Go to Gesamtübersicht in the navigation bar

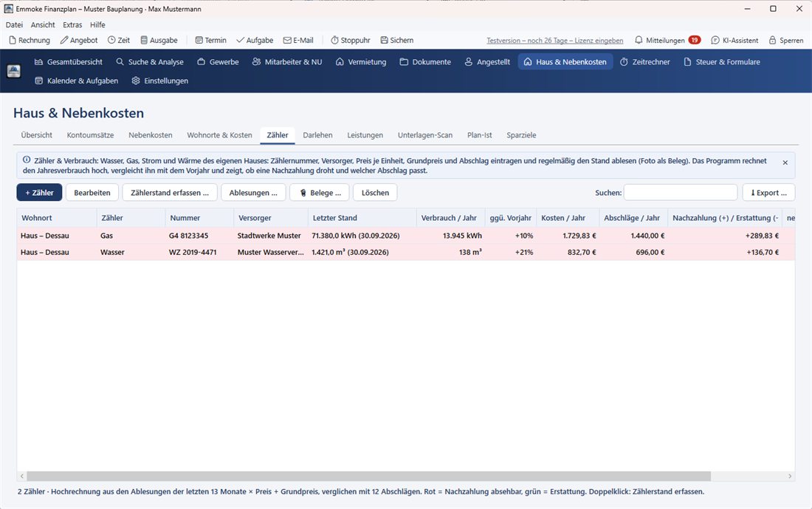pos(69,61)
